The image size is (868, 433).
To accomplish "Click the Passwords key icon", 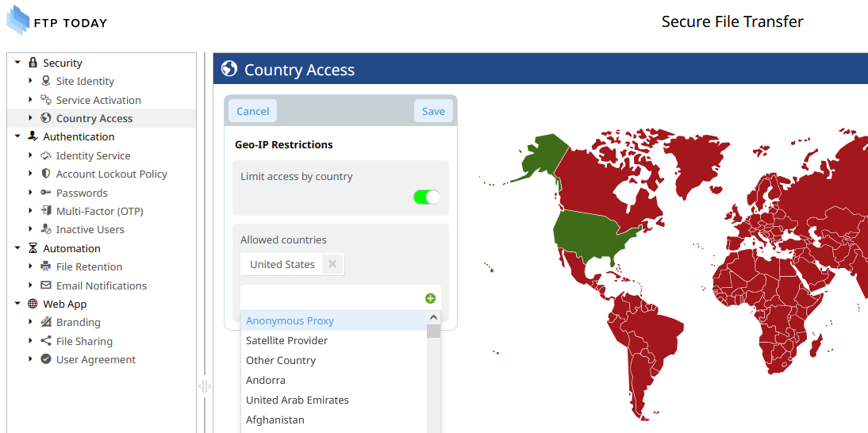I will 46,193.
